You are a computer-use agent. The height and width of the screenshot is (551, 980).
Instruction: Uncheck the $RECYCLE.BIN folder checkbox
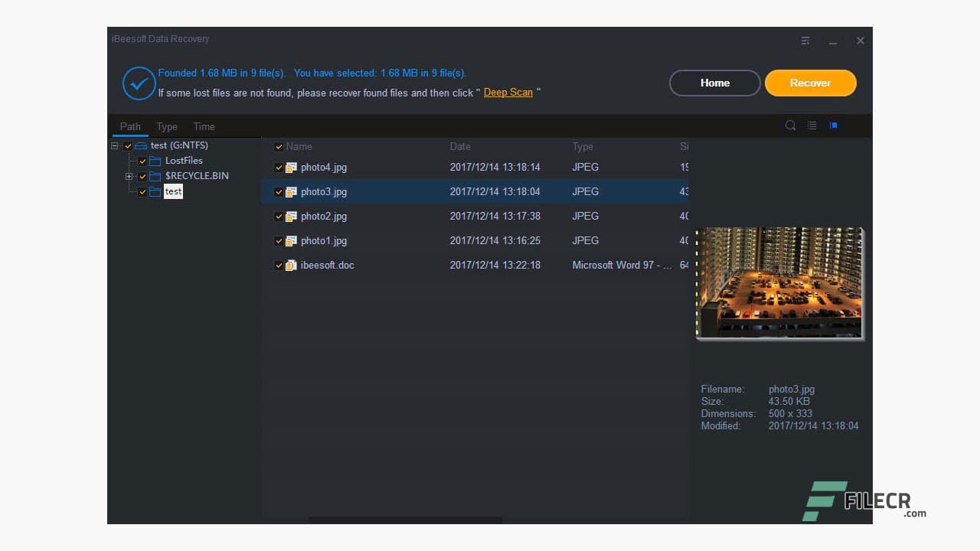(x=142, y=176)
